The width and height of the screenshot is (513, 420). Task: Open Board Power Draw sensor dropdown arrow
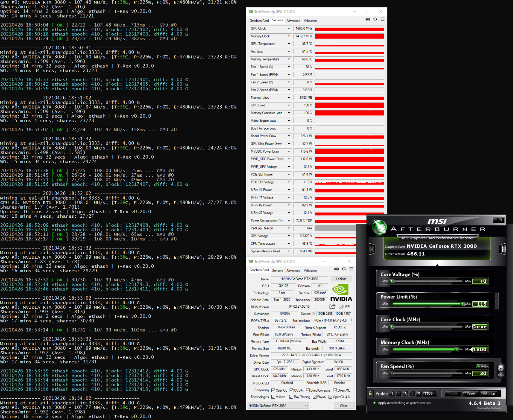click(289, 136)
